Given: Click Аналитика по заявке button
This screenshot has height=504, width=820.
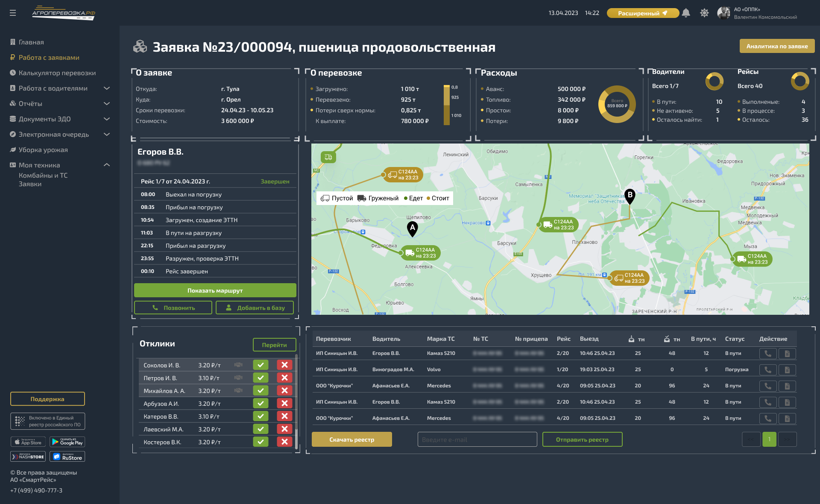Looking at the screenshot, I should 777,46.
